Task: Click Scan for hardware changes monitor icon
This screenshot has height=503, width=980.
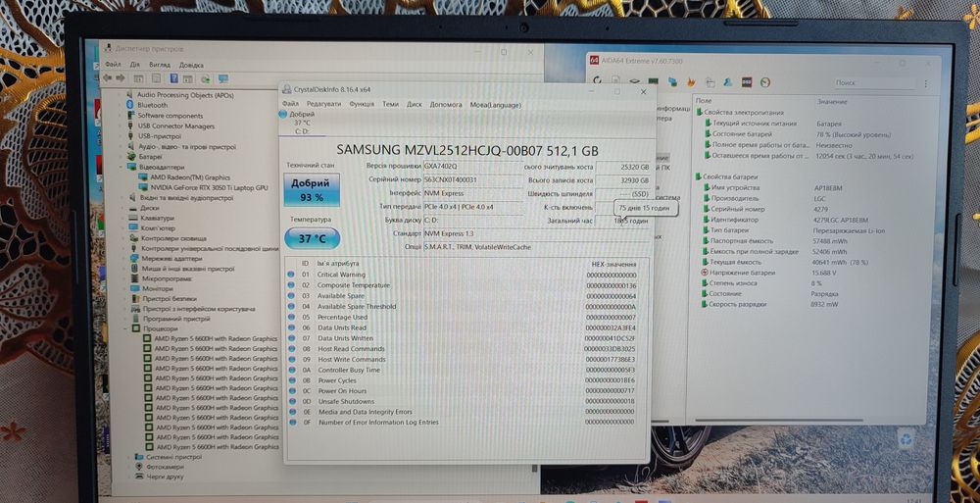Action: pos(222,78)
